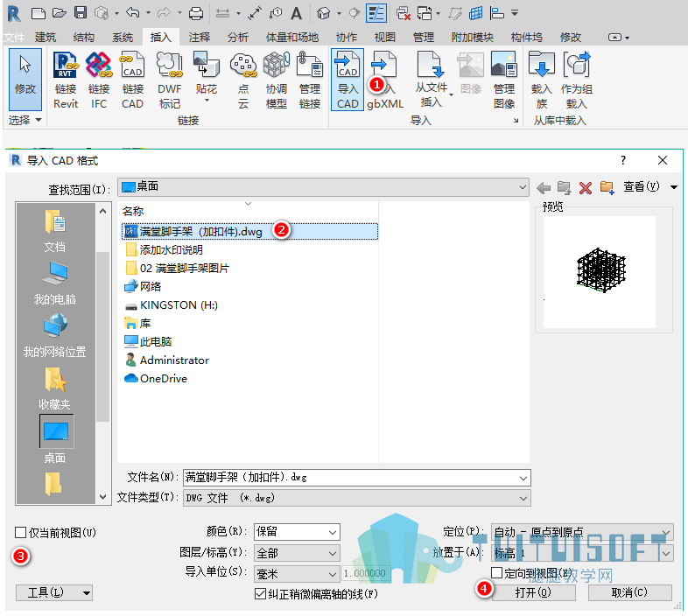Click Insert from File (从文件插入)

click(x=432, y=78)
